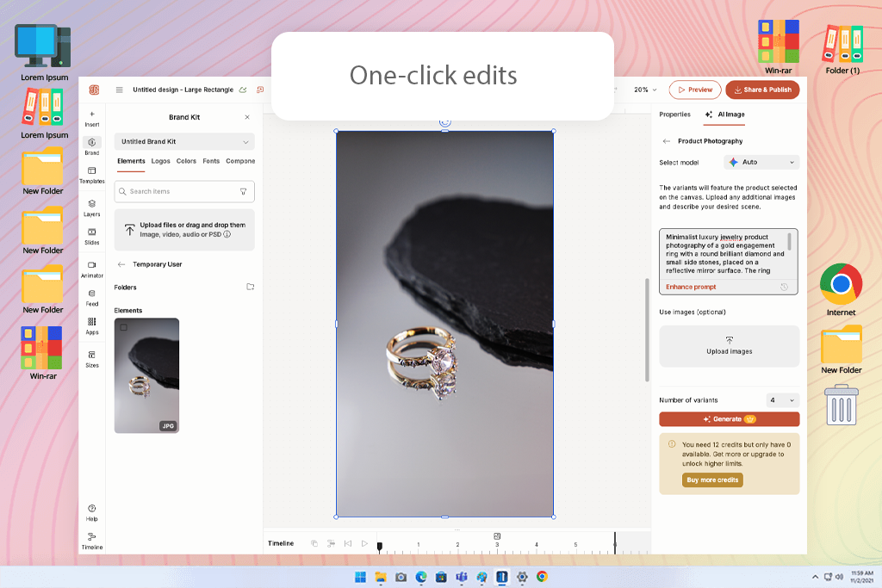Toggle Timeline from the left sidebar
This screenshot has width=882, height=588.
(92, 542)
